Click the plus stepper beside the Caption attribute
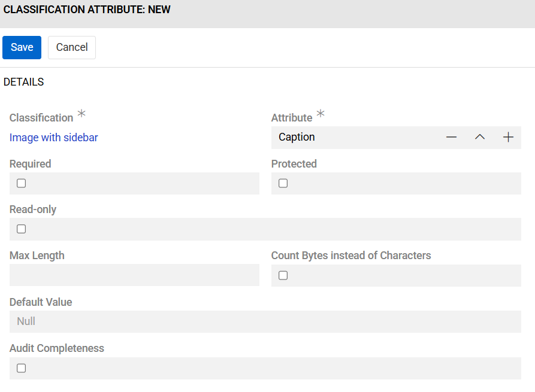535x392 pixels. 508,137
